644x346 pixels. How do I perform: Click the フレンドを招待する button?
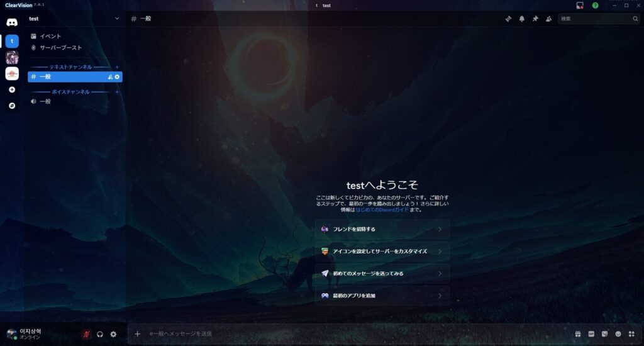coord(382,229)
